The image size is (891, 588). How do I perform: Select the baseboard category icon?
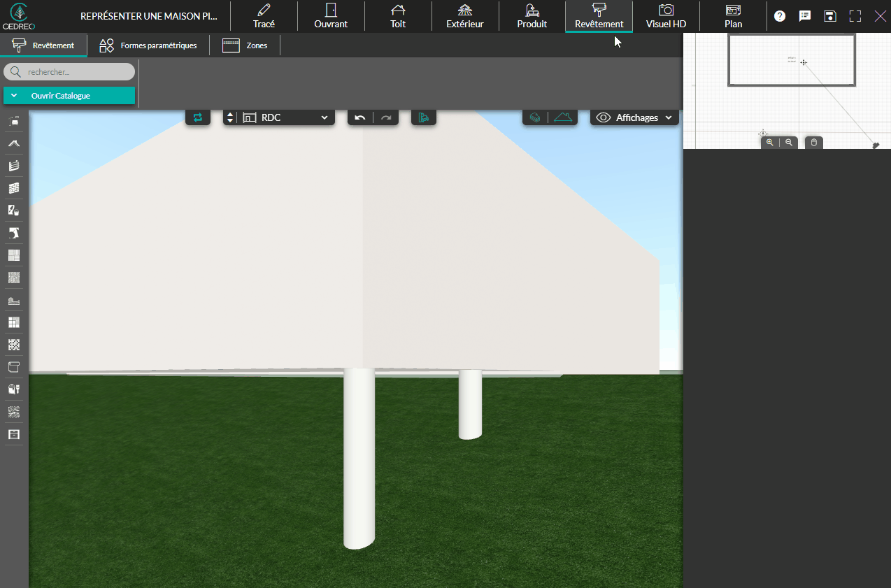click(14, 300)
